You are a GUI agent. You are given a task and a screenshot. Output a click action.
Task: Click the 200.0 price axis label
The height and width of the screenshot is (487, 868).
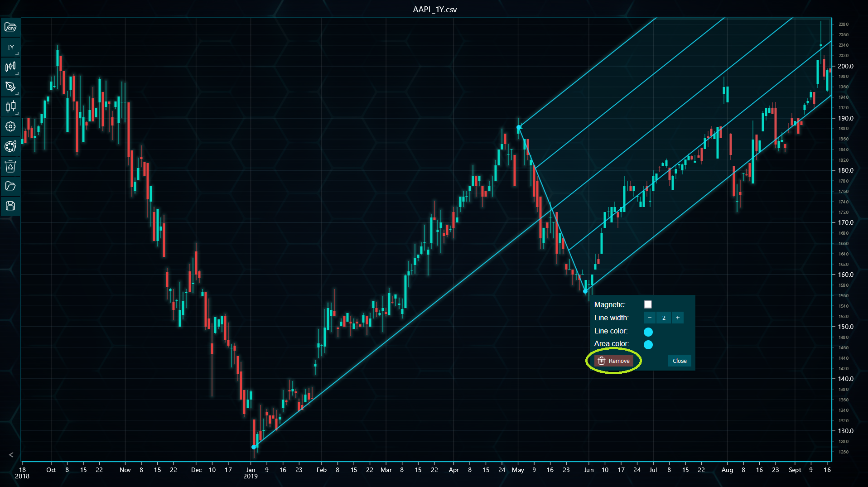pyautogui.click(x=845, y=66)
